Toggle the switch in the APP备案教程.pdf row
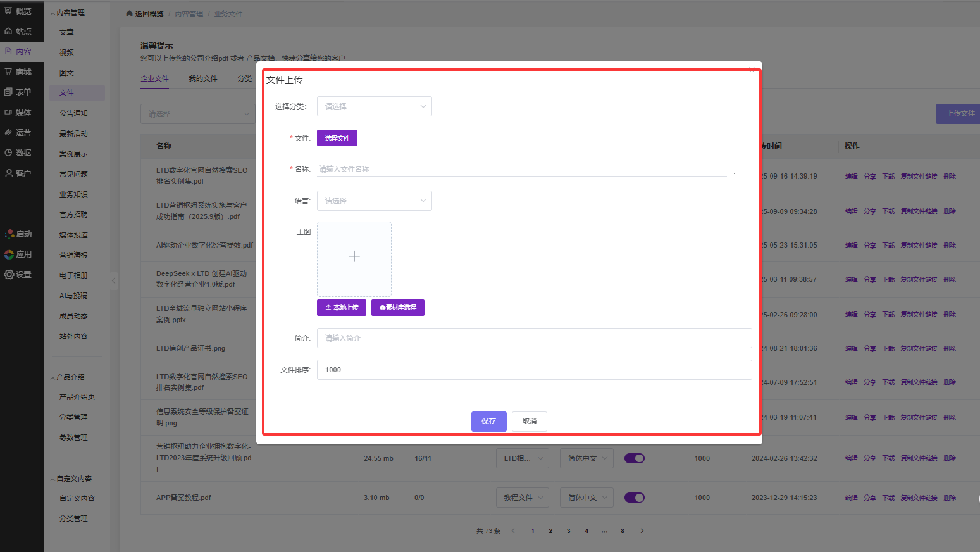This screenshot has height=552, width=980. coord(635,498)
